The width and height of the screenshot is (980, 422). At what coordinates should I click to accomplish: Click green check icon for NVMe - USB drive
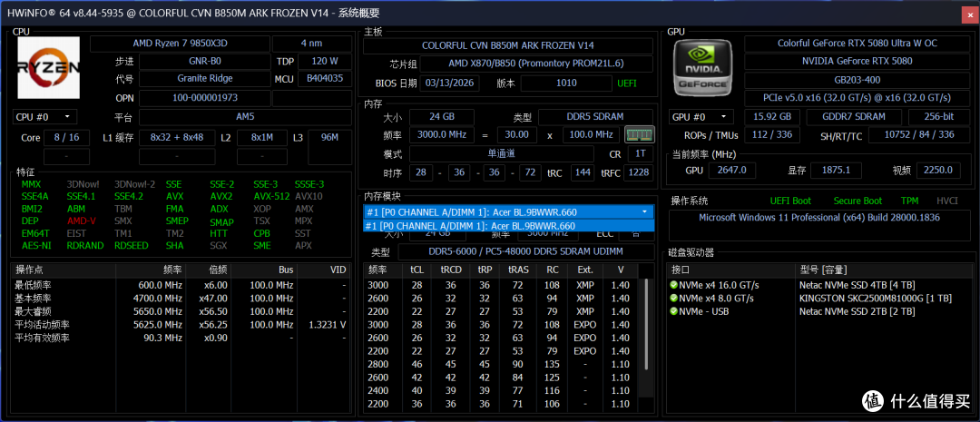pos(673,310)
